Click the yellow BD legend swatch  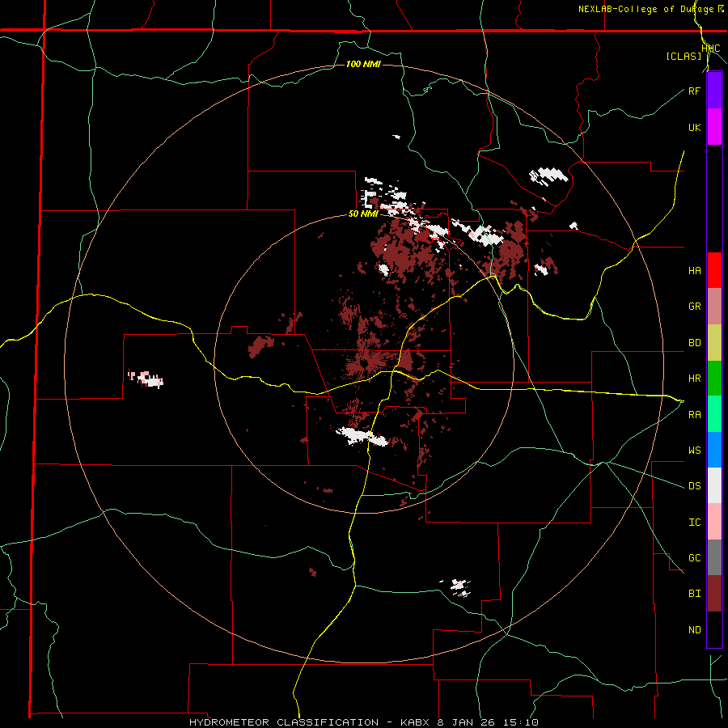pyautogui.click(x=714, y=343)
